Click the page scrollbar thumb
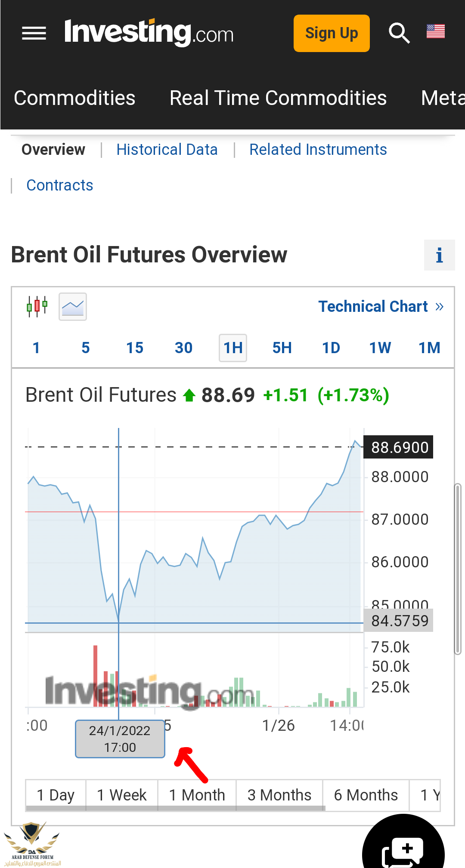The image size is (465, 868). tap(458, 569)
